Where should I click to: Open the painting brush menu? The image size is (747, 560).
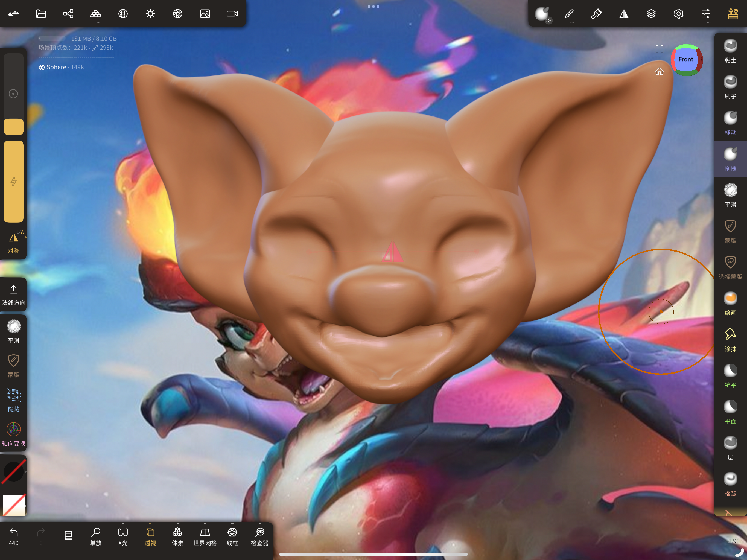569,14
